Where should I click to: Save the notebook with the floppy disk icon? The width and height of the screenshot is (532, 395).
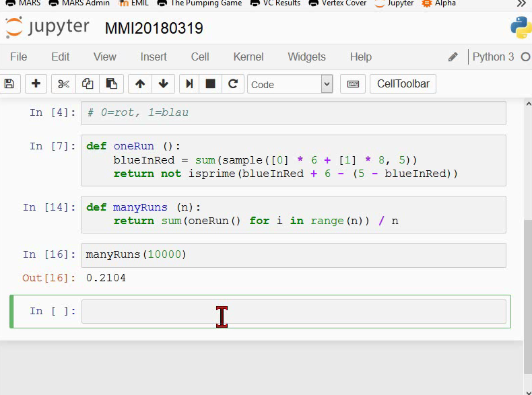[x=9, y=83]
